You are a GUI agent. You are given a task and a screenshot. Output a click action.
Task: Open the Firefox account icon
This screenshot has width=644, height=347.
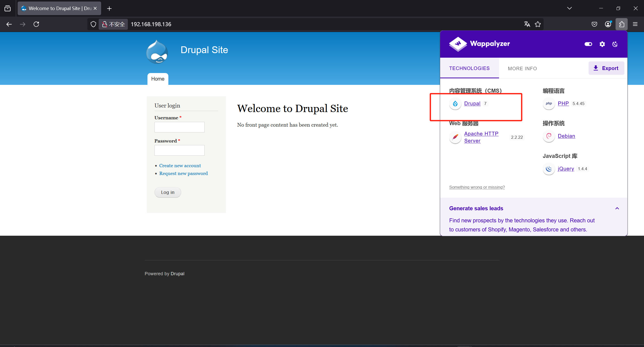(608, 24)
